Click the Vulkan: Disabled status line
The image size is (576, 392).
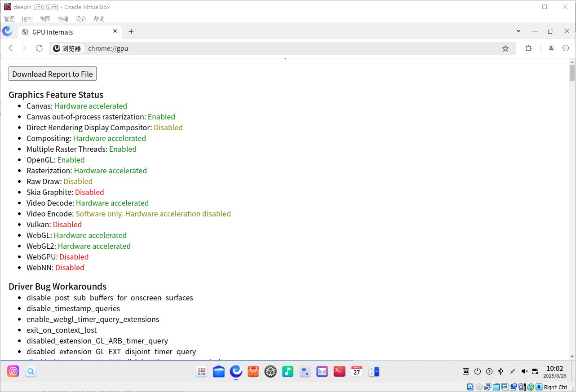coord(54,225)
